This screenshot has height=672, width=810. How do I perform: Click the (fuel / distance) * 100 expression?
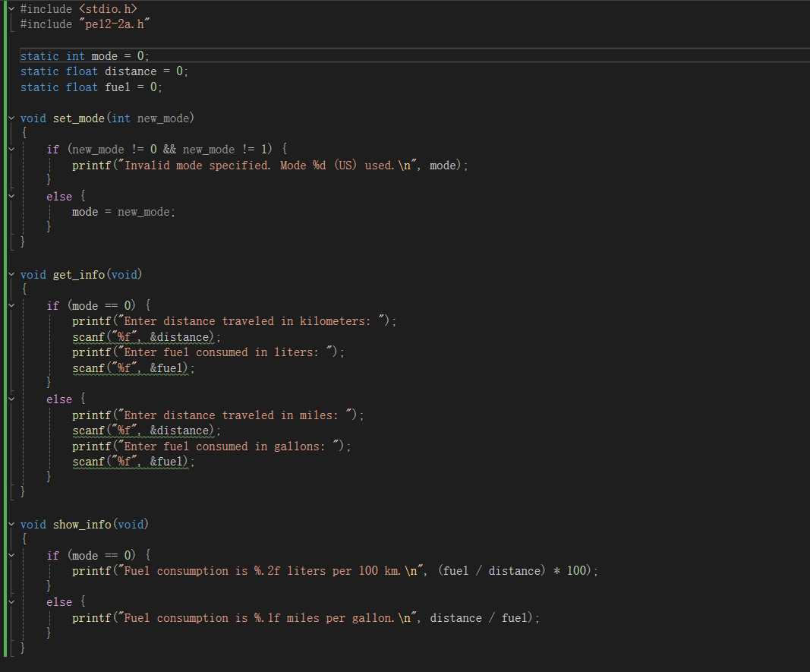(512, 571)
